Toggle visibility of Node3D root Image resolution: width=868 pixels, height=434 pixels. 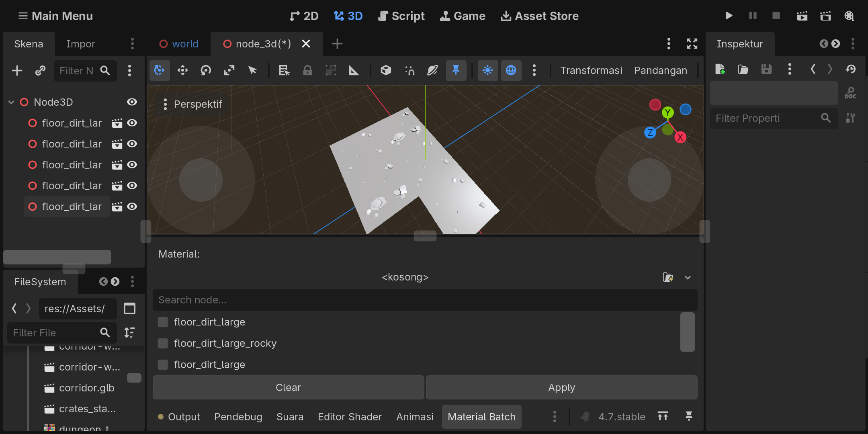[x=132, y=102]
